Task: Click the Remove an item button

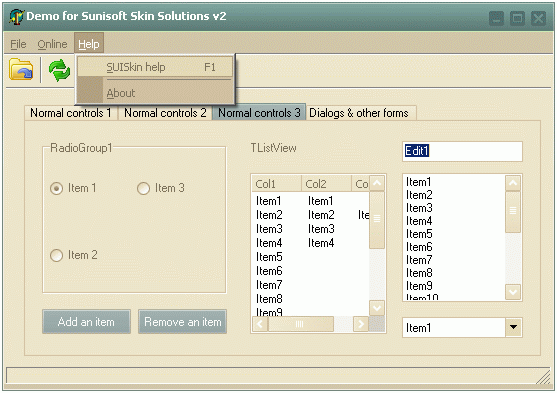Action: 183,322
